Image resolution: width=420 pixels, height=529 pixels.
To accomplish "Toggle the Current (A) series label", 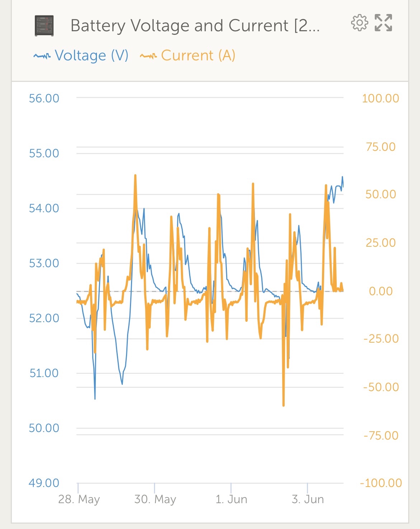I will 198,56.
